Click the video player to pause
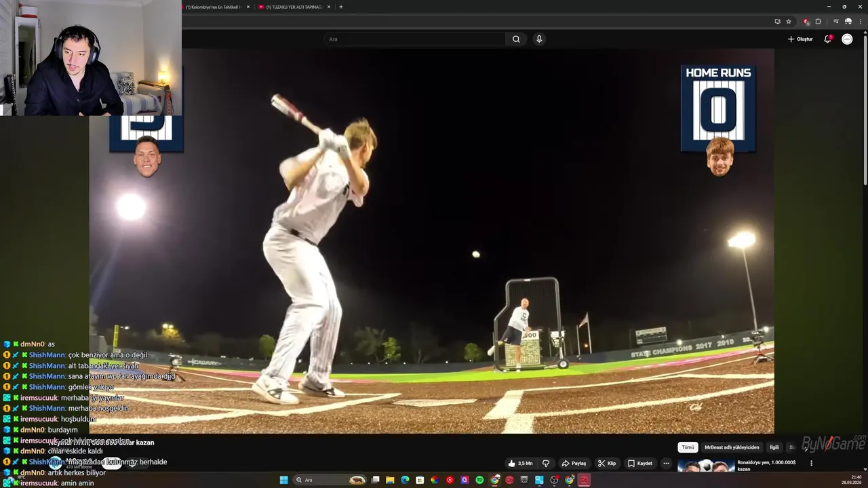The height and width of the screenshot is (488, 868). [431, 241]
